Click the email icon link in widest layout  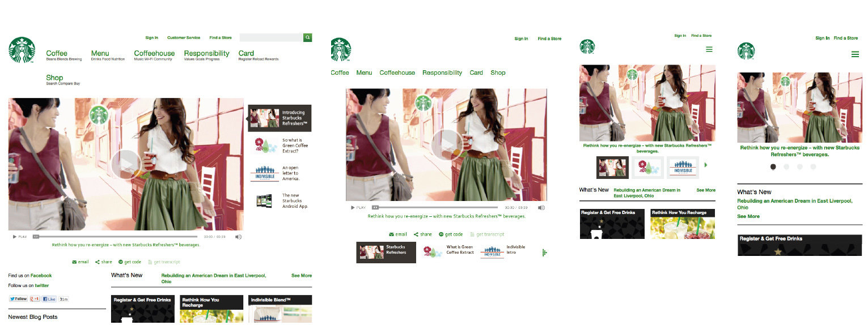[x=80, y=262]
